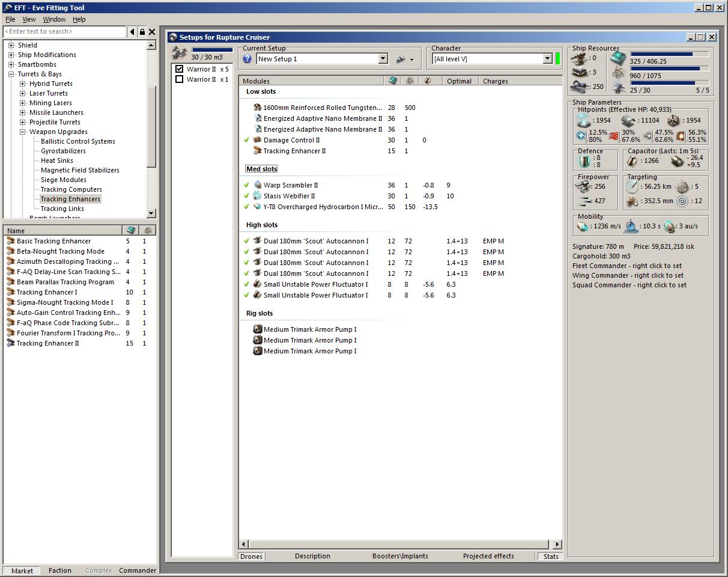Toggle the green checkmark on Stasis Webifier II

pyautogui.click(x=246, y=196)
